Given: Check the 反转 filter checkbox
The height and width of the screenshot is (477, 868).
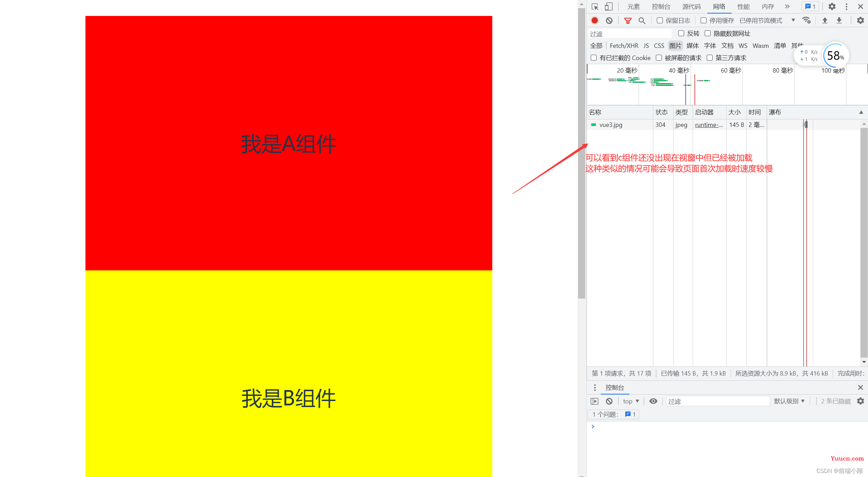Looking at the screenshot, I should tap(681, 33).
